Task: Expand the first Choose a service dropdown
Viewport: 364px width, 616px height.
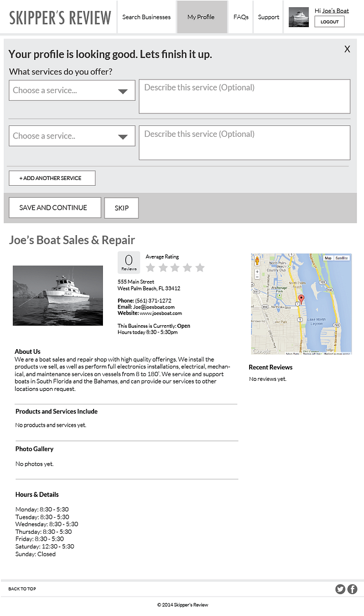Action: pos(72,91)
